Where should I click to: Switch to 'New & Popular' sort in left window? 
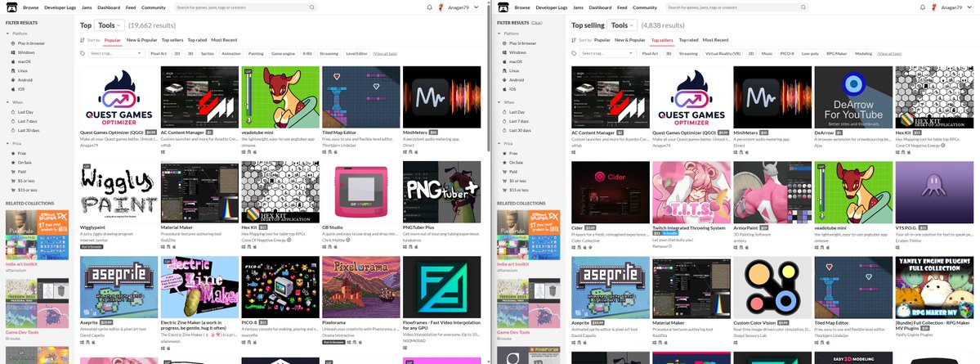pyautogui.click(x=142, y=40)
